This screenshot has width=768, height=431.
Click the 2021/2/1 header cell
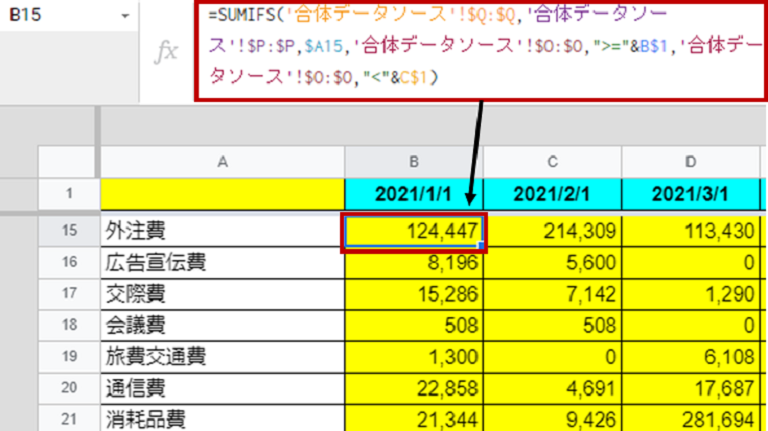(553, 193)
